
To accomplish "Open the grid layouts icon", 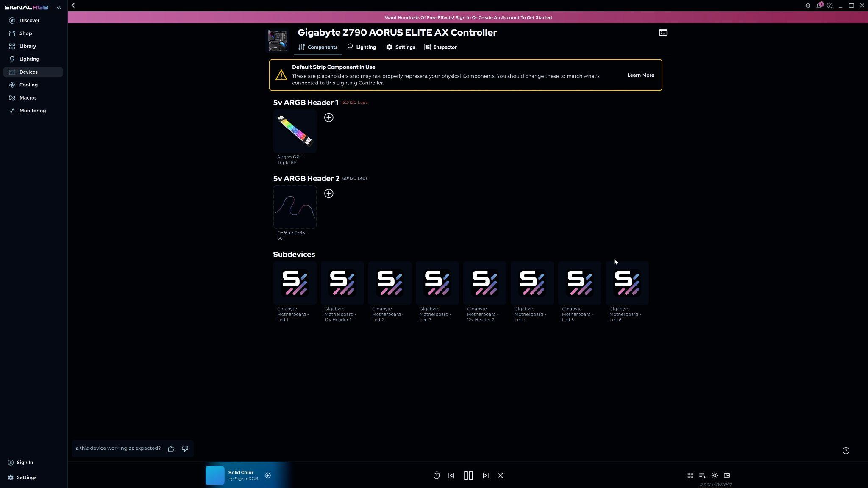I will (690, 476).
